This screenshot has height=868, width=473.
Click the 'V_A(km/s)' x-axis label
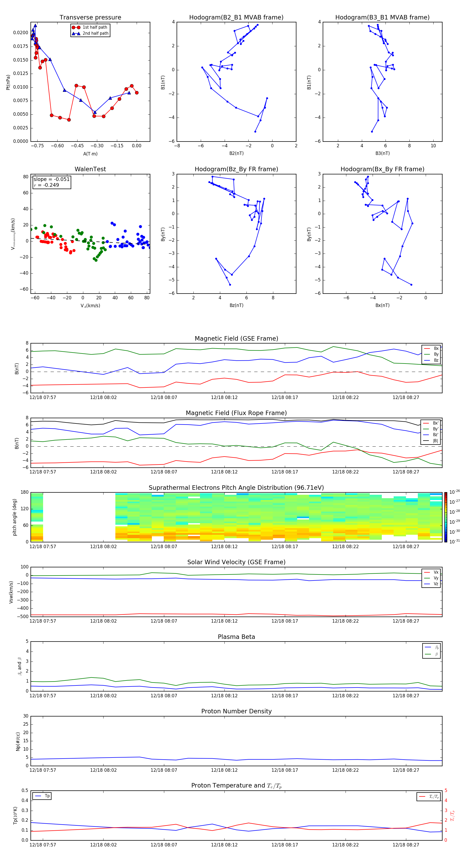[x=90, y=306]
